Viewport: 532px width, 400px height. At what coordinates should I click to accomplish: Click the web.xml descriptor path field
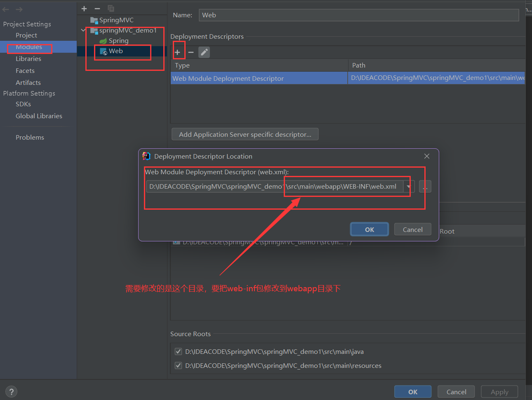pyautogui.click(x=275, y=187)
